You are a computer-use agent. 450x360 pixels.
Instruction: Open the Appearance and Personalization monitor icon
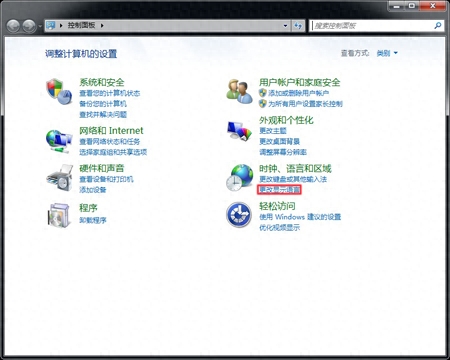[x=239, y=131]
